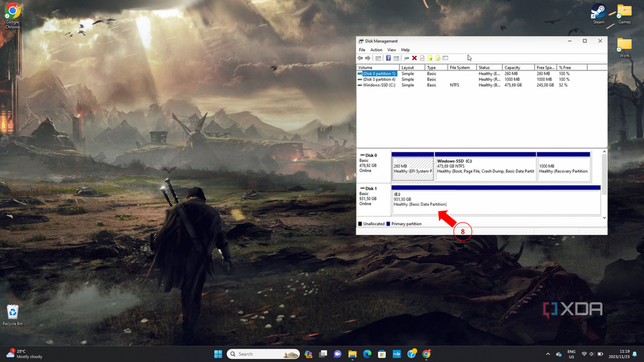Viewport: 644px width, 362px height.
Task: Click the Connect drive toolbar icon
Action: pyautogui.click(x=407, y=58)
